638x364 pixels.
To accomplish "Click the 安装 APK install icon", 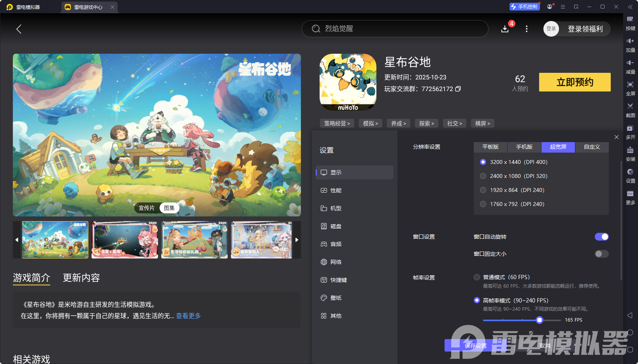I will [630, 154].
